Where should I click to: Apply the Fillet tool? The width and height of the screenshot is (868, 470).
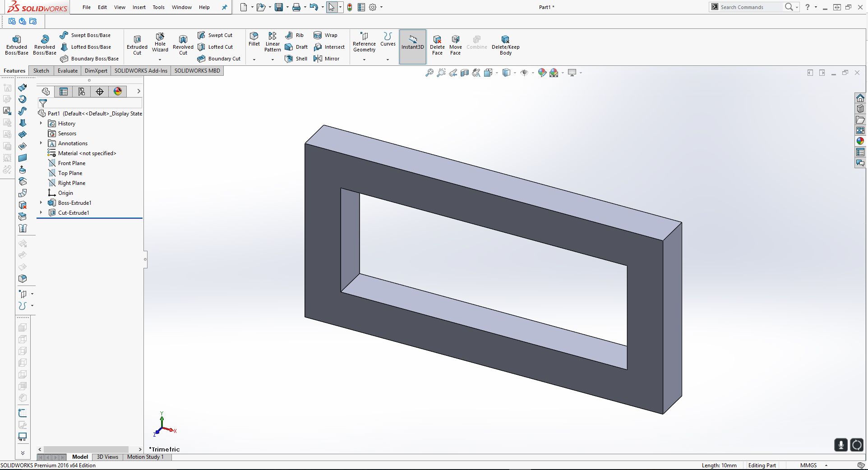(x=254, y=39)
